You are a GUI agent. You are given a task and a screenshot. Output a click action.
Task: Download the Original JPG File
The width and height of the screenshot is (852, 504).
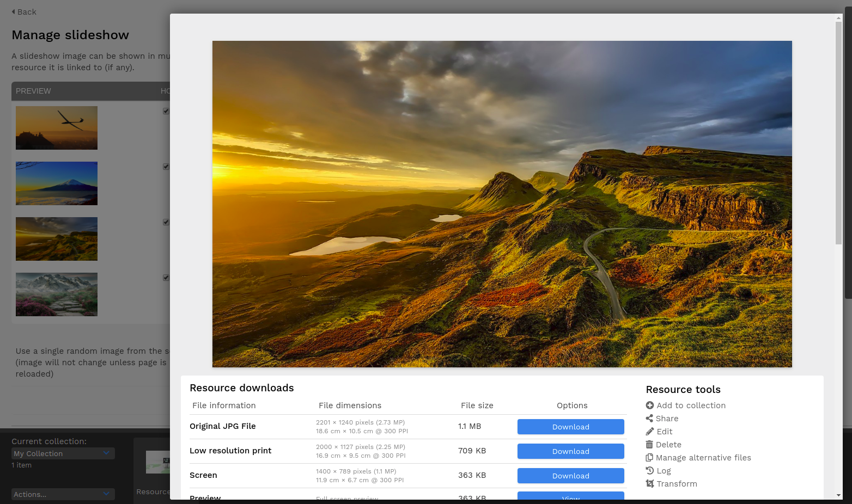coord(571,427)
